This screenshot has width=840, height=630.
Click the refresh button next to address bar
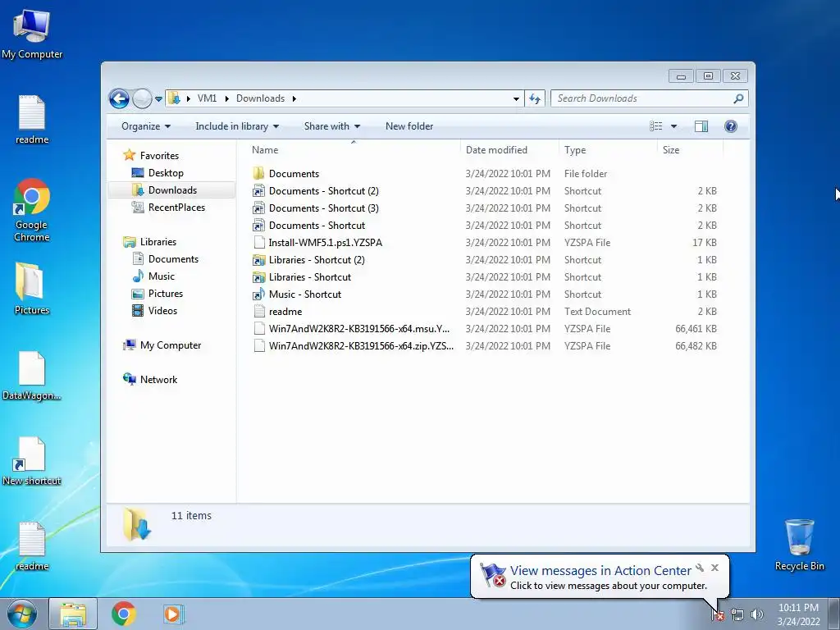(535, 98)
